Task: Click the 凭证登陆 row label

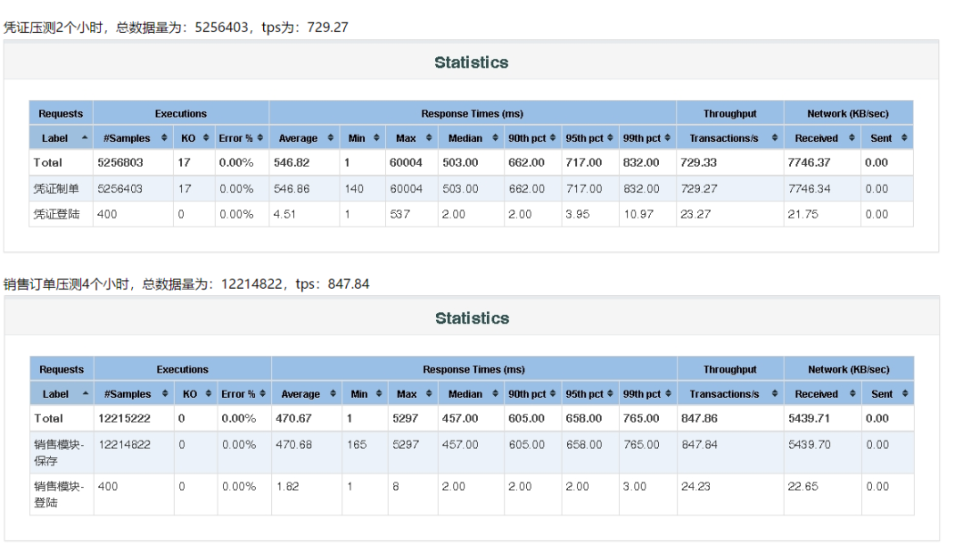Action: tap(56, 214)
